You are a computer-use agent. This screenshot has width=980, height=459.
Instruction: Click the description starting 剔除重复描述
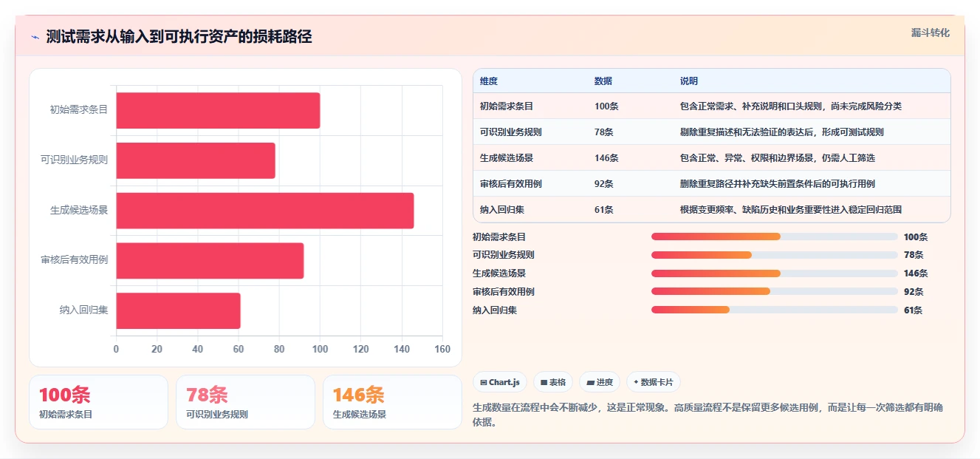tap(782, 132)
